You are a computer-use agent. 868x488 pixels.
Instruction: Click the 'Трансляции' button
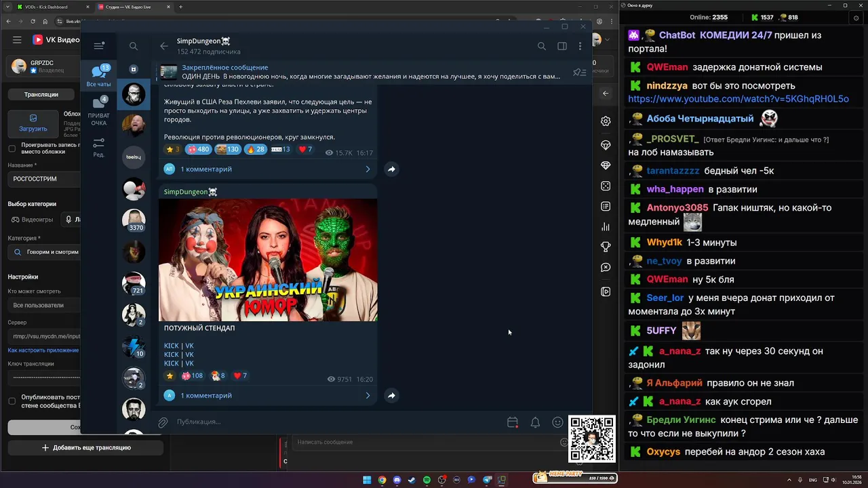click(41, 94)
